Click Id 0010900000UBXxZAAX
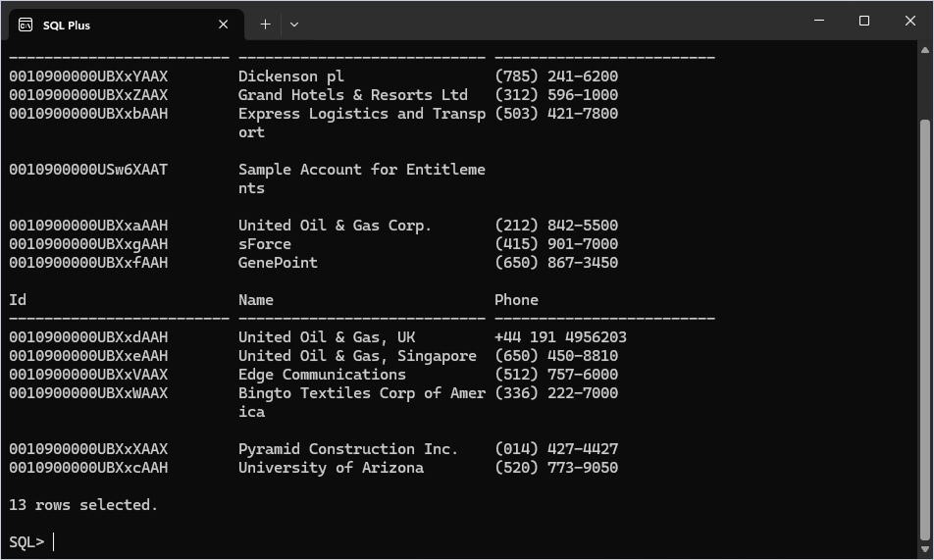Viewport: 934px width, 560px height. pyautogui.click(x=88, y=95)
